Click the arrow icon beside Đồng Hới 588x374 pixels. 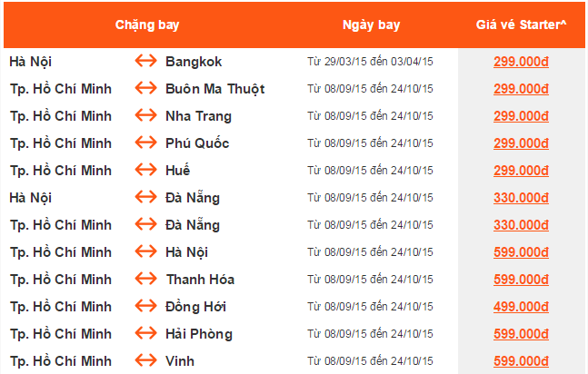(x=145, y=307)
